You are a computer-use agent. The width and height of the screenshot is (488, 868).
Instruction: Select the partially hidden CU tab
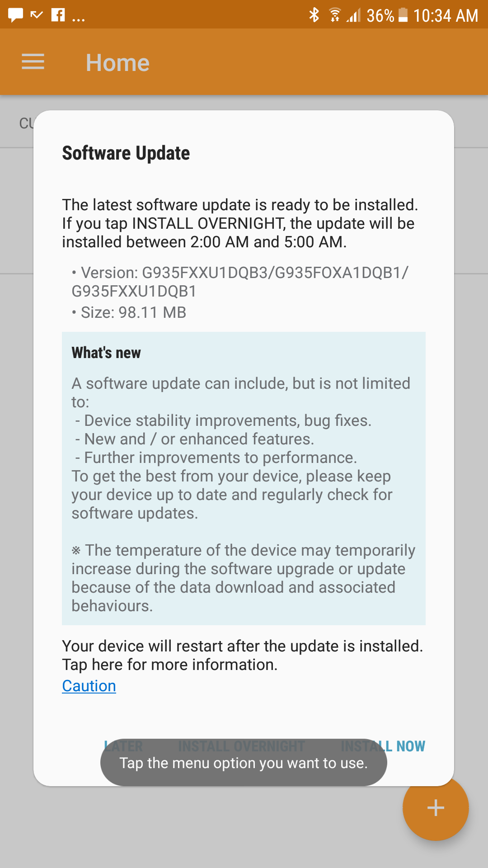(x=26, y=123)
